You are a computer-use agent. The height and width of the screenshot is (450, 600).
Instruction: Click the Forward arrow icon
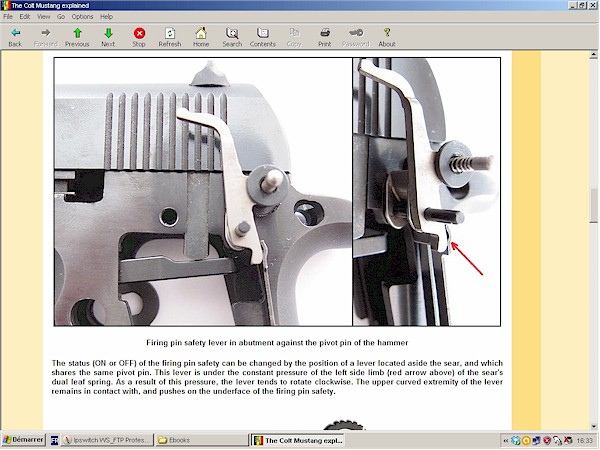tap(46, 33)
